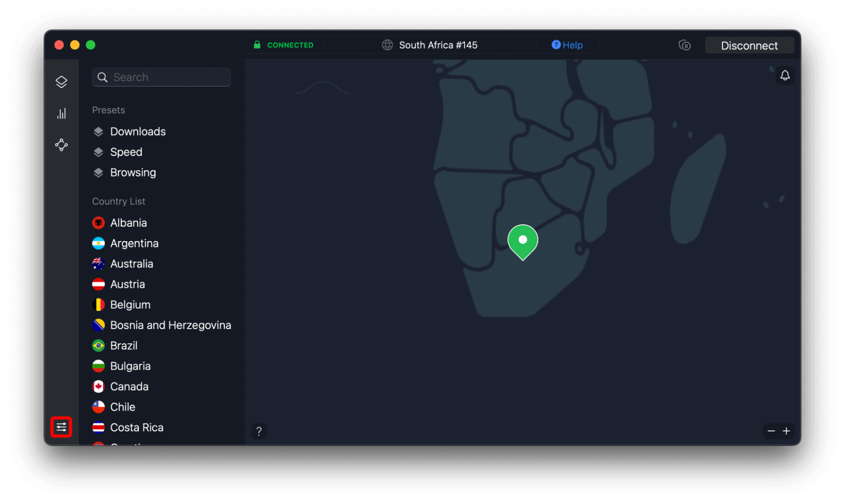Connect to Bulgaria
Viewport: 845px width, 504px height.
(x=130, y=366)
